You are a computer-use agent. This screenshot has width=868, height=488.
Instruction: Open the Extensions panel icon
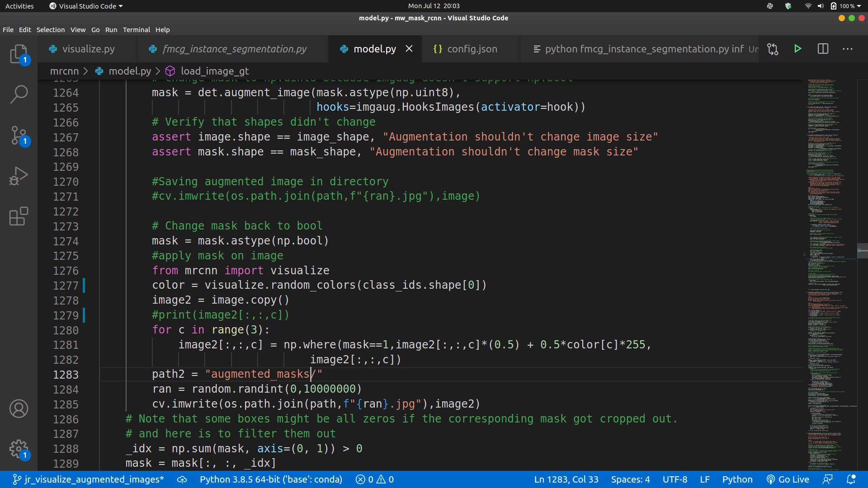click(x=19, y=216)
